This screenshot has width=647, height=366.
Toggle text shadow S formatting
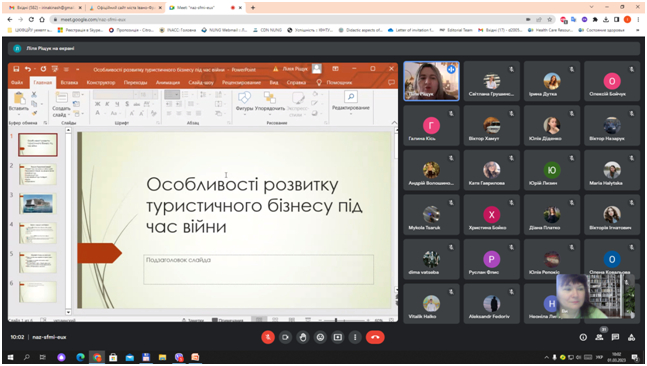tap(127, 104)
